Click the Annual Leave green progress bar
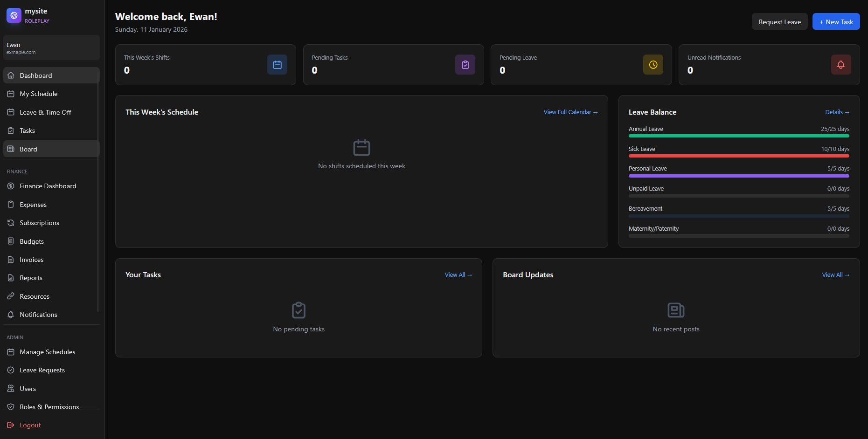 [x=738, y=136]
